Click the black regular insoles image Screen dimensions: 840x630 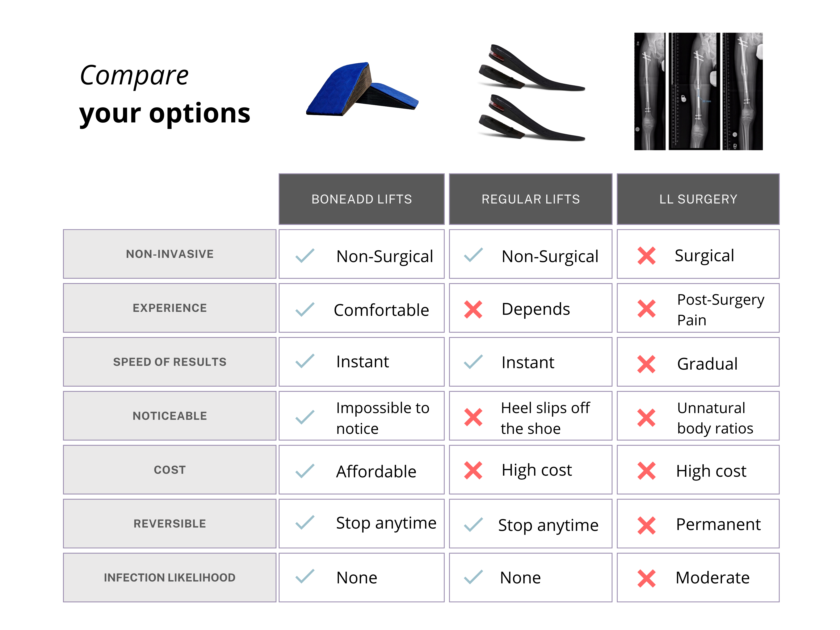pos(532,92)
